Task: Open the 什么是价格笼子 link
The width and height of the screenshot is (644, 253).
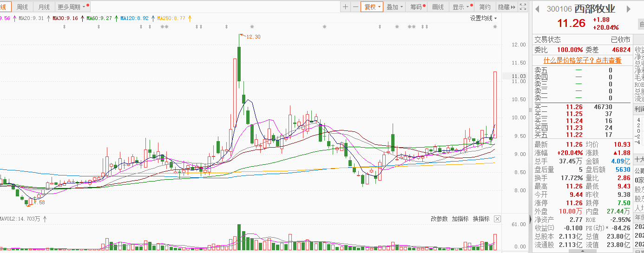Action: 582,60
